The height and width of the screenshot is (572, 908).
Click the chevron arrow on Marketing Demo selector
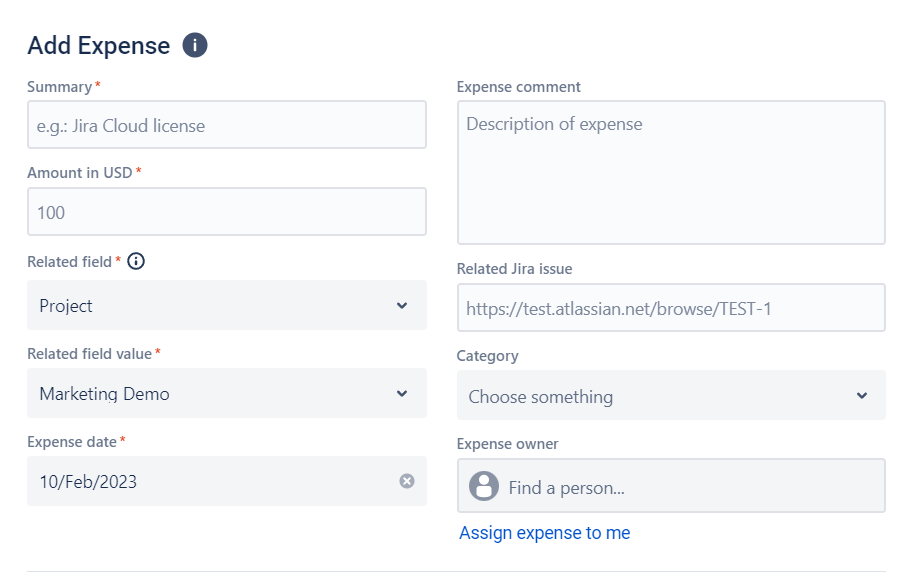(402, 394)
